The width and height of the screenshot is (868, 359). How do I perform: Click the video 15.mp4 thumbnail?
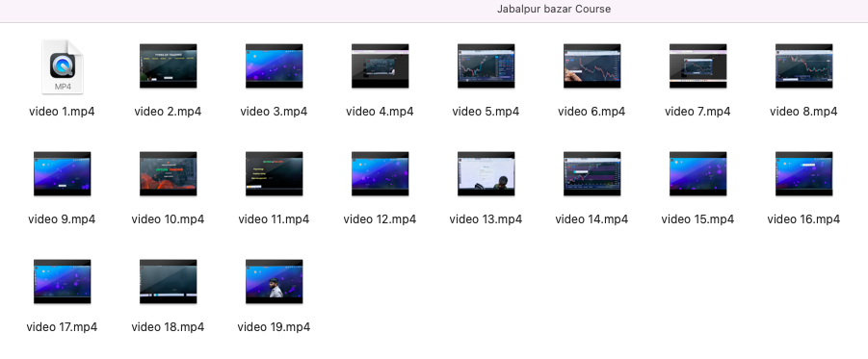tap(698, 173)
